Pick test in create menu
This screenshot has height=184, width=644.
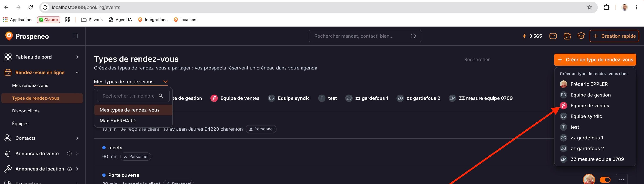tap(595, 127)
